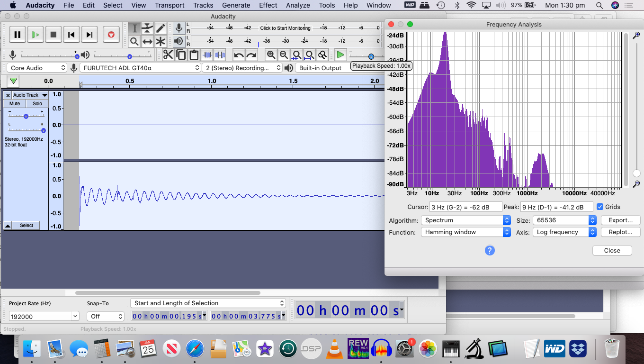Open the Effect menu
Image resolution: width=644 pixels, height=364 pixels.
pos(268,5)
